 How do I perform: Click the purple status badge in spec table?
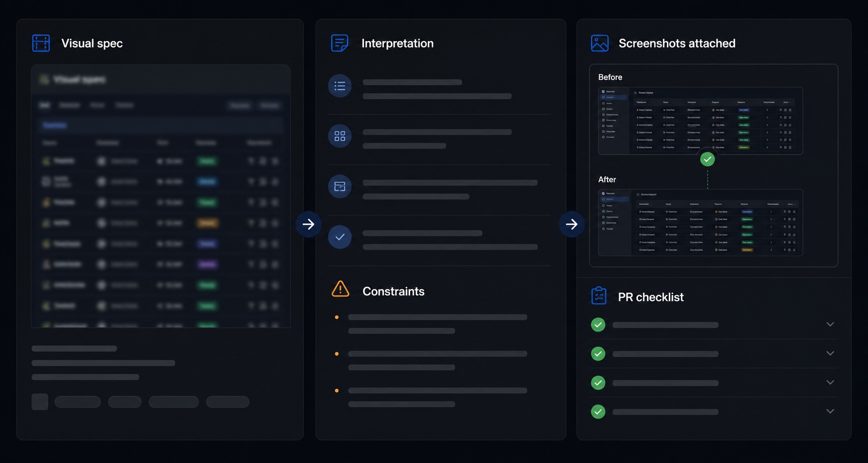207,264
